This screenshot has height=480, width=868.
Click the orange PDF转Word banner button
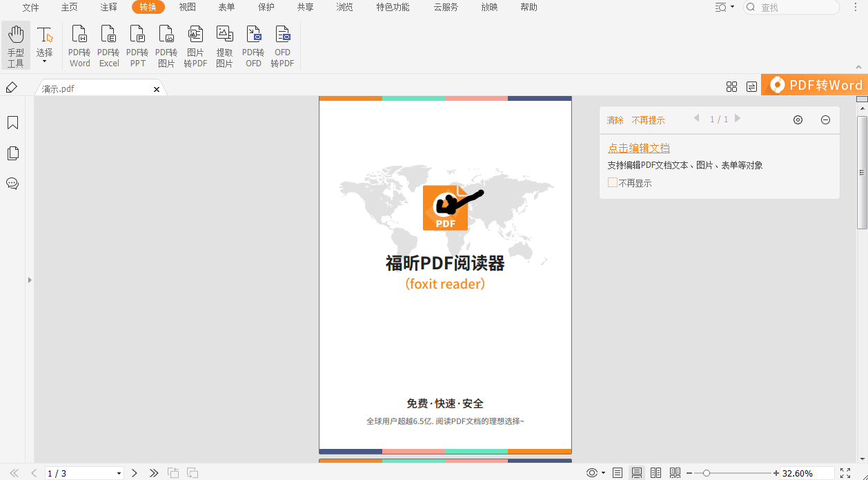point(814,85)
